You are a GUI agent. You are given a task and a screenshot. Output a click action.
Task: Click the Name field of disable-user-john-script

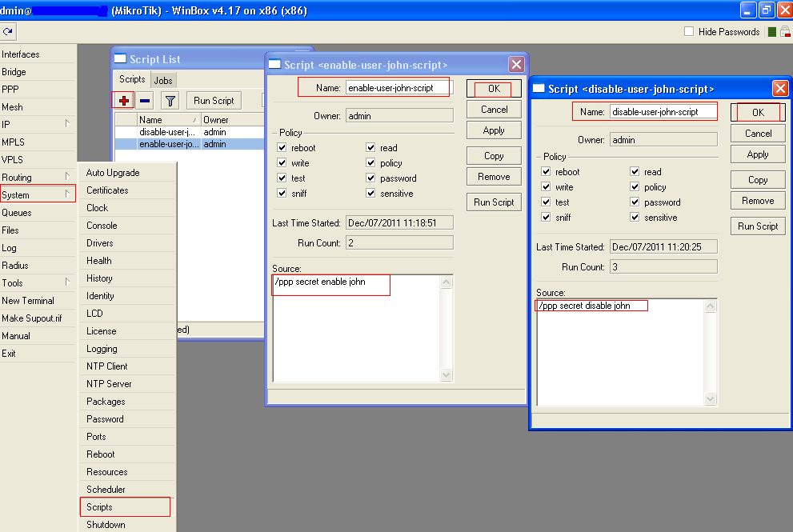pos(663,112)
